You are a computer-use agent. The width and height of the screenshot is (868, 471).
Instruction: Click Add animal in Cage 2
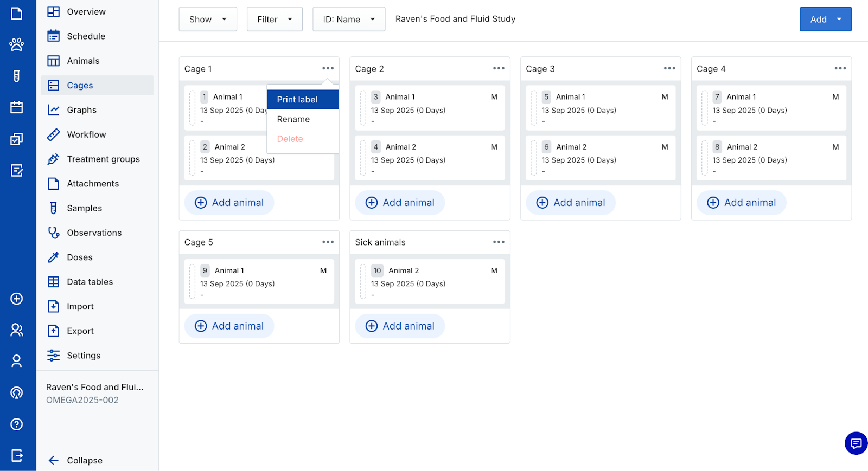pyautogui.click(x=400, y=203)
